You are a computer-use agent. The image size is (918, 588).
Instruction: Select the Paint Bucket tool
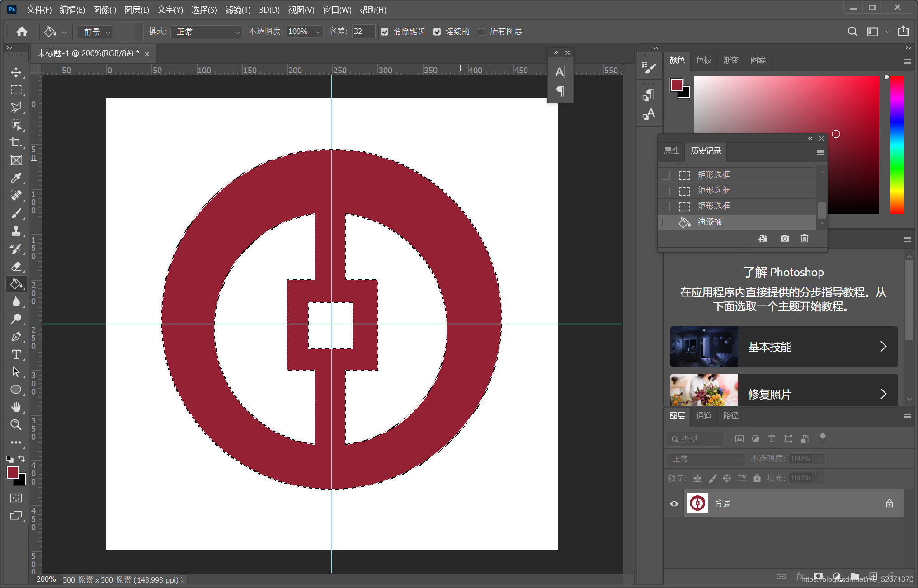pyautogui.click(x=16, y=284)
